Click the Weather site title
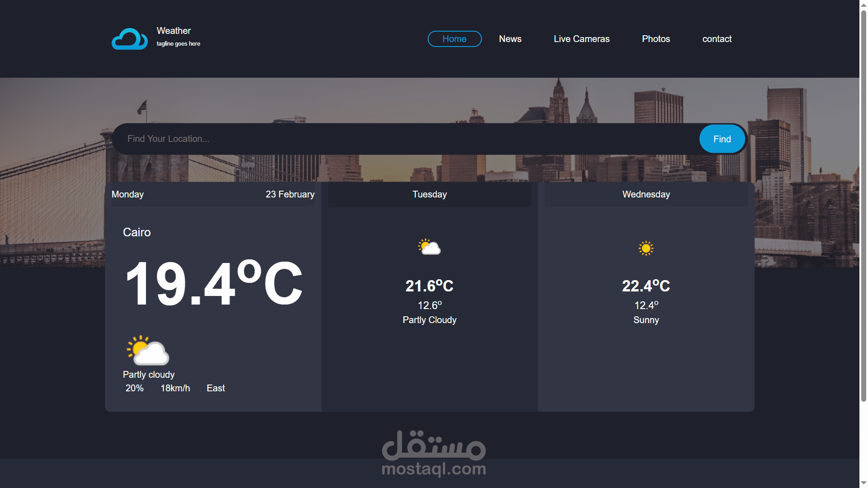 174,31
